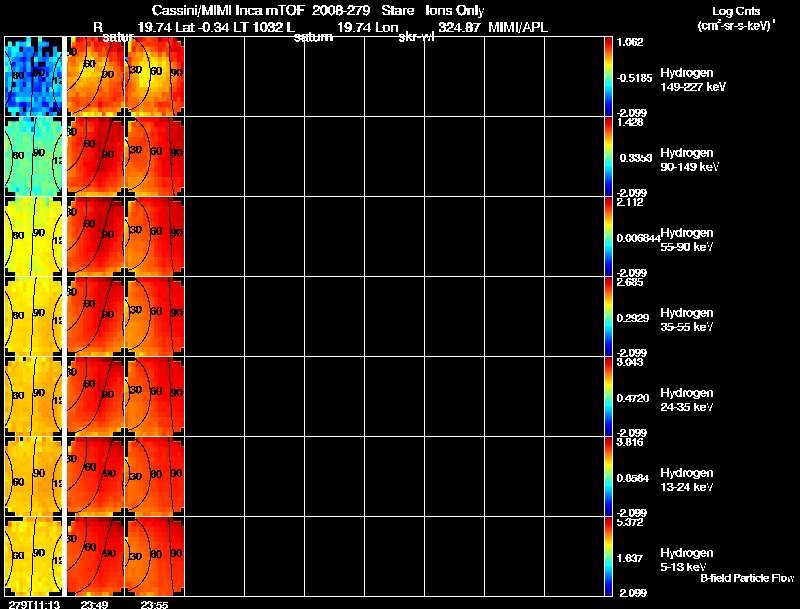800x609 pixels.
Task: Click the '23:55' time label
Action: [154, 604]
